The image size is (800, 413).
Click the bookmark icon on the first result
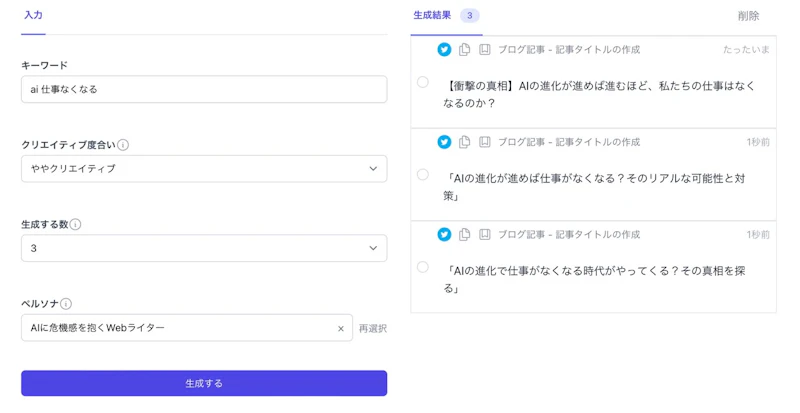pos(485,49)
